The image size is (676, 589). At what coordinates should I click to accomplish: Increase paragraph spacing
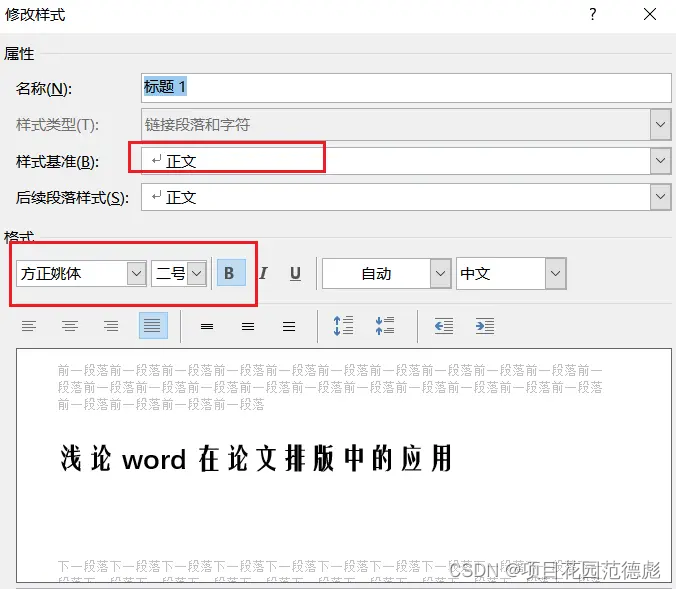click(344, 326)
